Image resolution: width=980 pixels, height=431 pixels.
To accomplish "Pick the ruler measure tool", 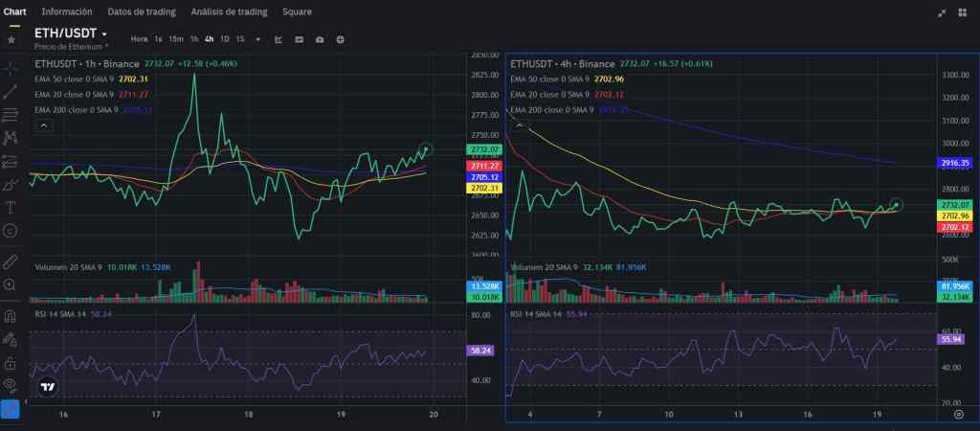I will point(11,261).
